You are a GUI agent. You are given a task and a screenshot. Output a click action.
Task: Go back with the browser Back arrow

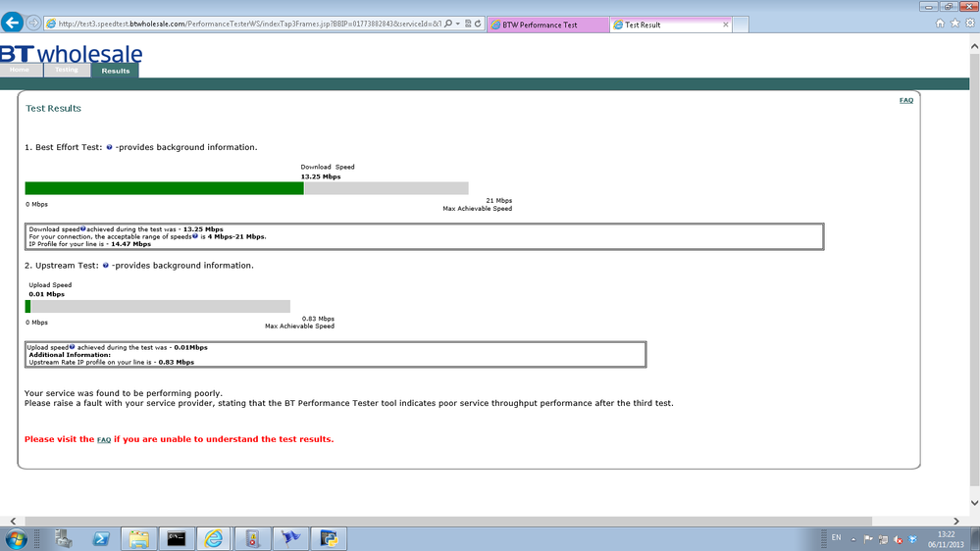coord(12,23)
